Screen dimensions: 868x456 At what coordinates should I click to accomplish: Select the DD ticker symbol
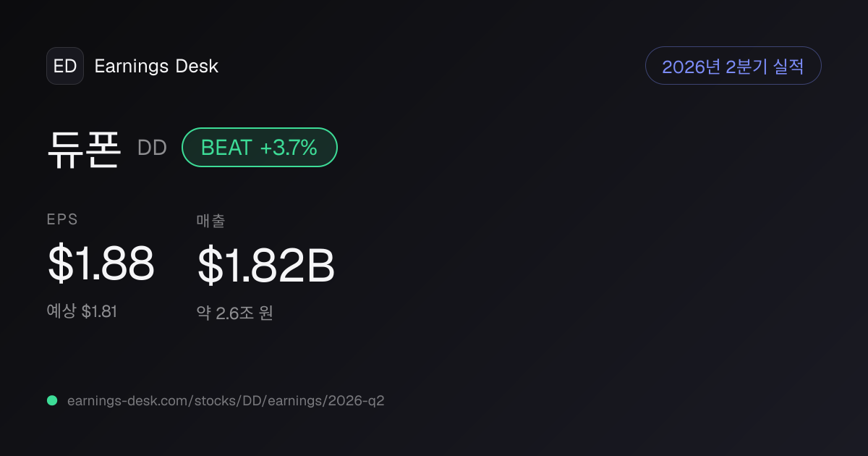point(152,148)
